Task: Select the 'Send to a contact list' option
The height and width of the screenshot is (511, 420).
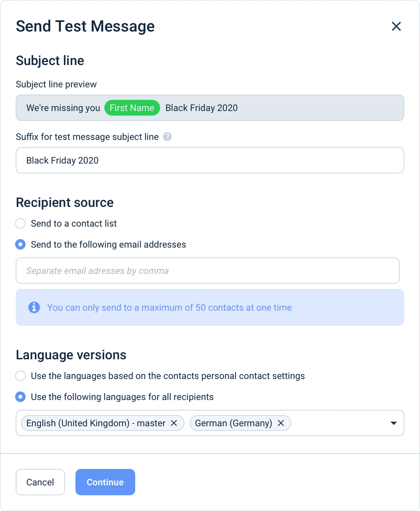Action: click(x=20, y=223)
